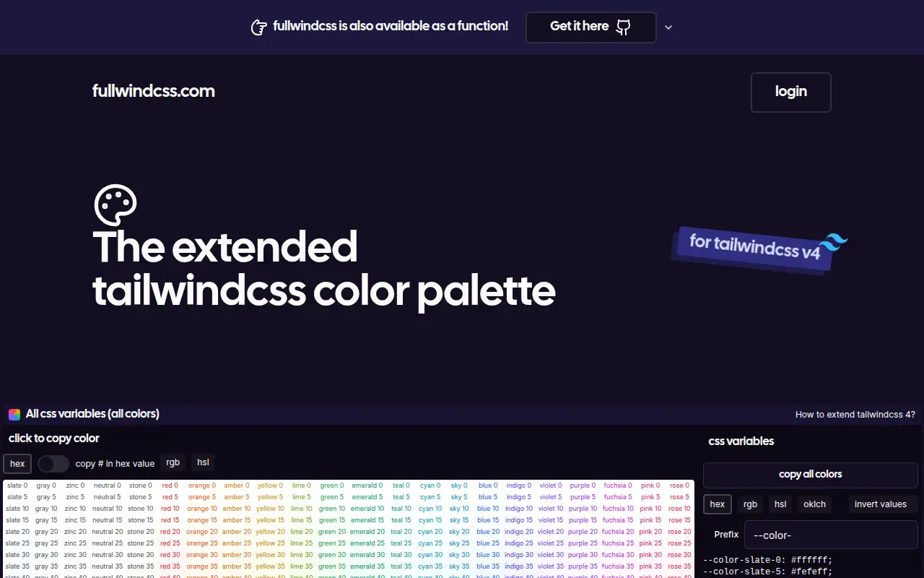Click the 'indigo 30' color cell
The width and height of the screenshot is (924, 578).
[520, 555]
